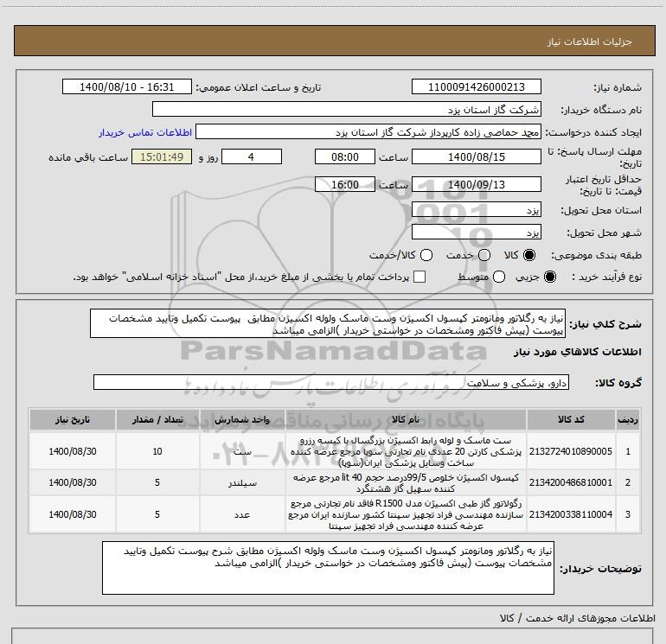Click the گروه کالا field دارو، پزشکی و سلامت
The image size is (666, 644).
331,382
